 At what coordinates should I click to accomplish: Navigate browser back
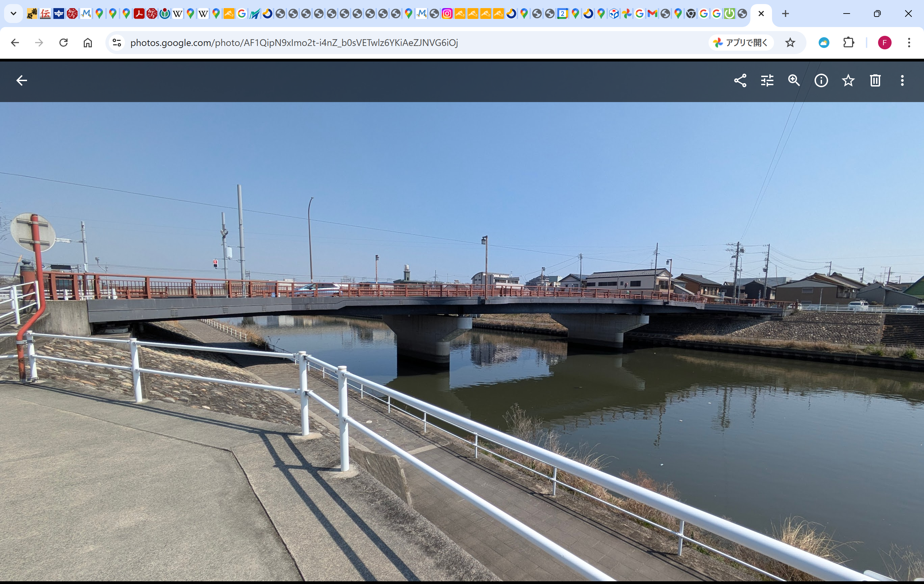click(x=15, y=43)
